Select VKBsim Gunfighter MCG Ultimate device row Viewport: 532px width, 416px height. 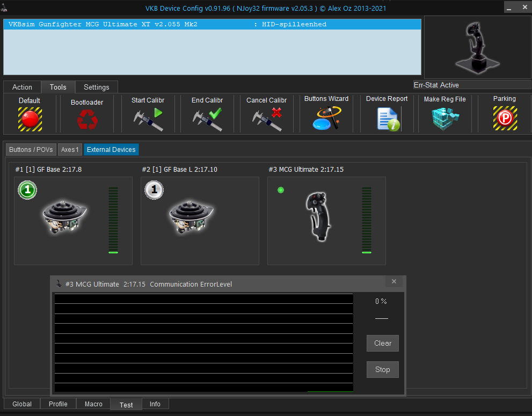[x=212, y=25]
